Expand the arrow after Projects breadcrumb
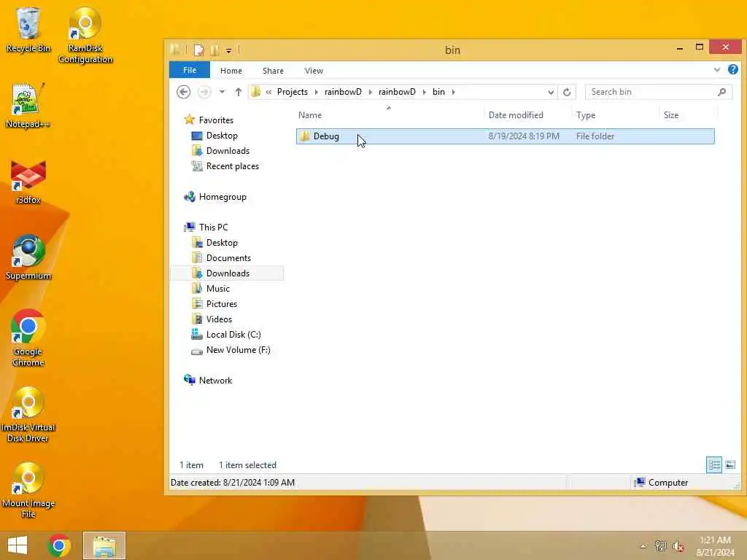Screen dimensions: 747x560 tap(317, 92)
